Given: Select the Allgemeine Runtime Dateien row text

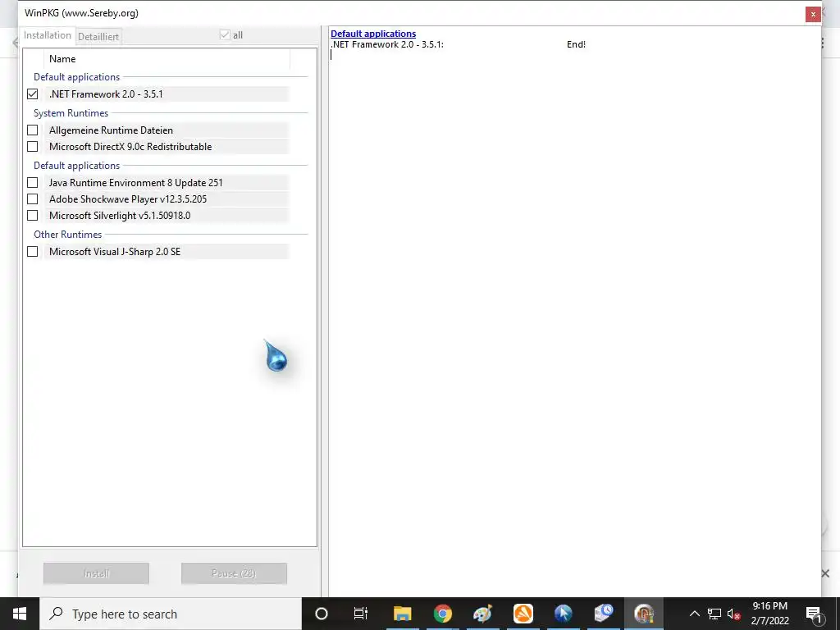Looking at the screenshot, I should pyautogui.click(x=111, y=130).
